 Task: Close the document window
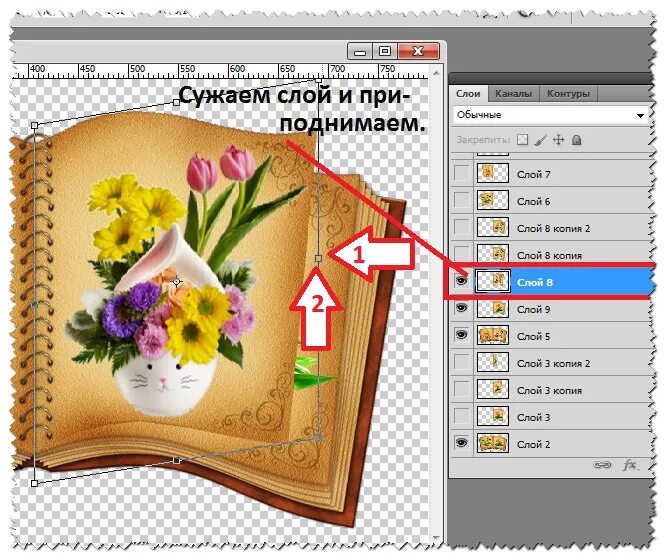click(x=418, y=51)
